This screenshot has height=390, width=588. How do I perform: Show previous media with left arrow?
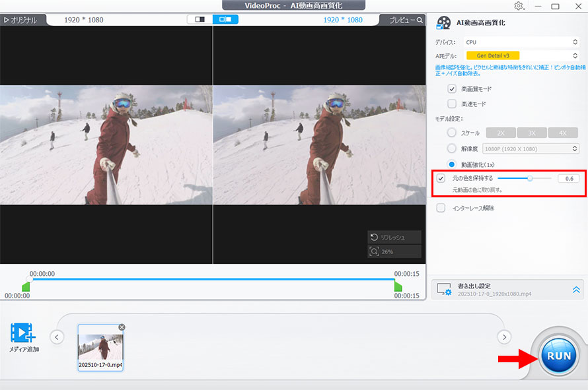tap(57, 337)
